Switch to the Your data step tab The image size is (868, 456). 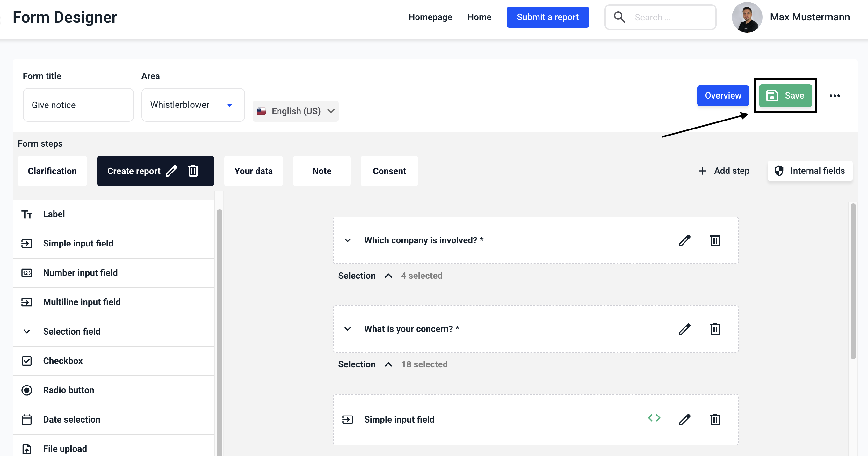(x=253, y=171)
